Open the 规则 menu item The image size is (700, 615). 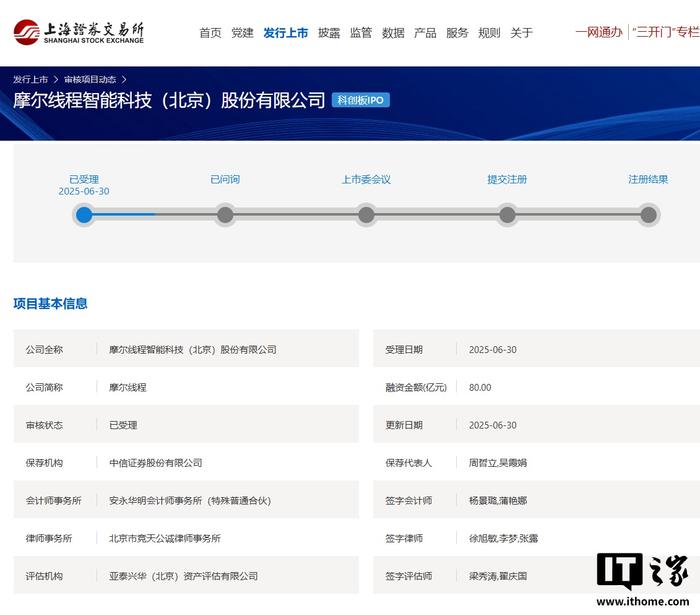pos(489,33)
